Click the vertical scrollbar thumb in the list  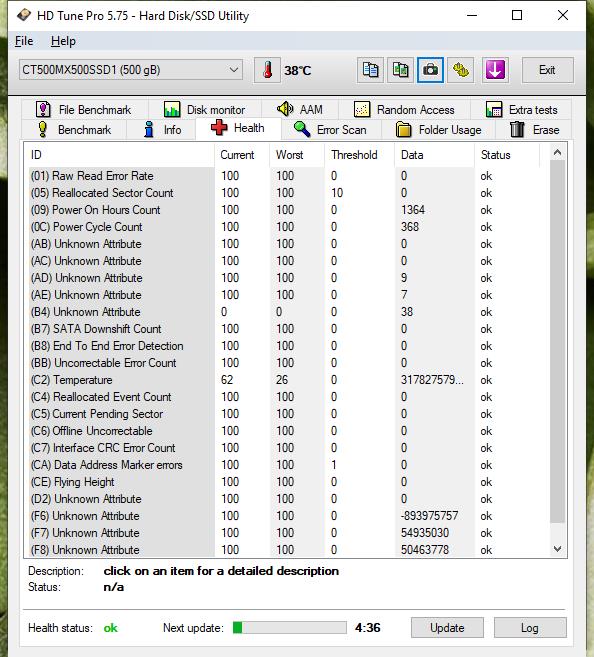(x=557, y=341)
